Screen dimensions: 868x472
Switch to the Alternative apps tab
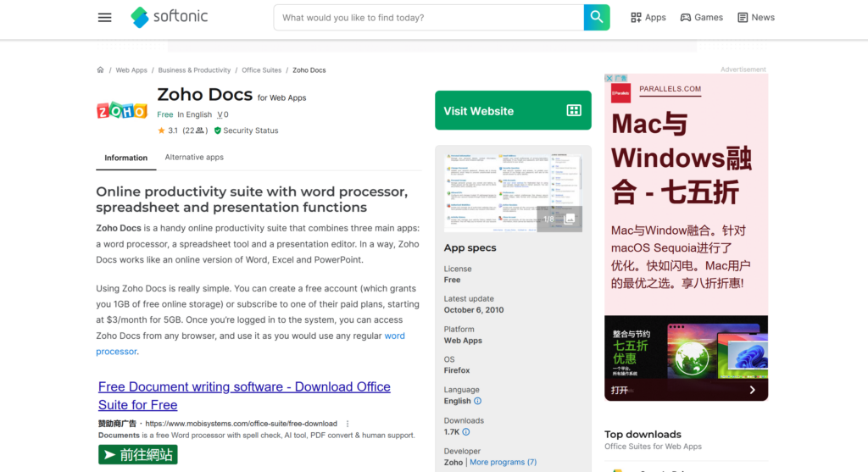click(x=194, y=158)
